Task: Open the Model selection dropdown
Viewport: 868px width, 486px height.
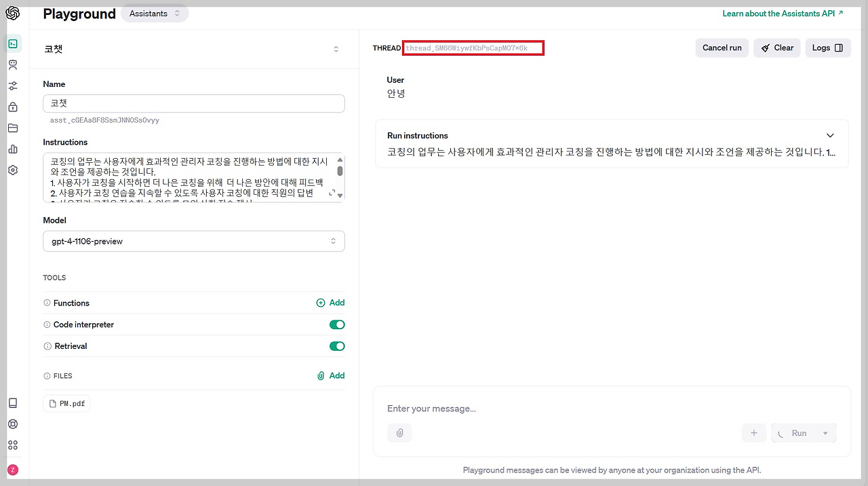Action: [193, 241]
